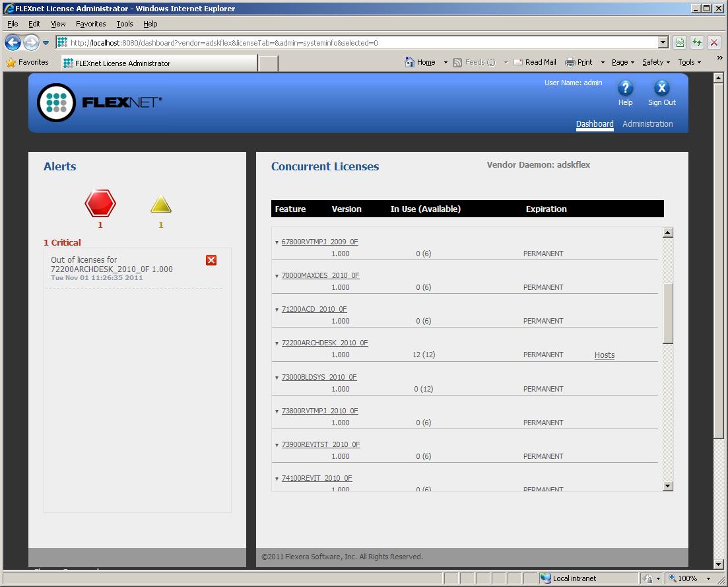Viewport: 728px width, 587px height.
Task: Open the 72200ARCHDESK_2010_0F feature link
Action: tap(325, 343)
